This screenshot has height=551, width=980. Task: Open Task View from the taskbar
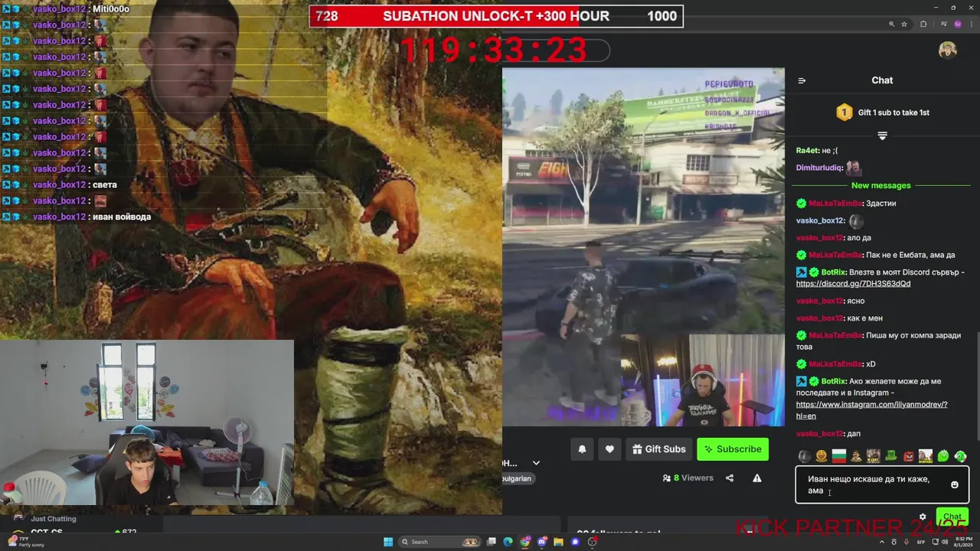[492, 542]
